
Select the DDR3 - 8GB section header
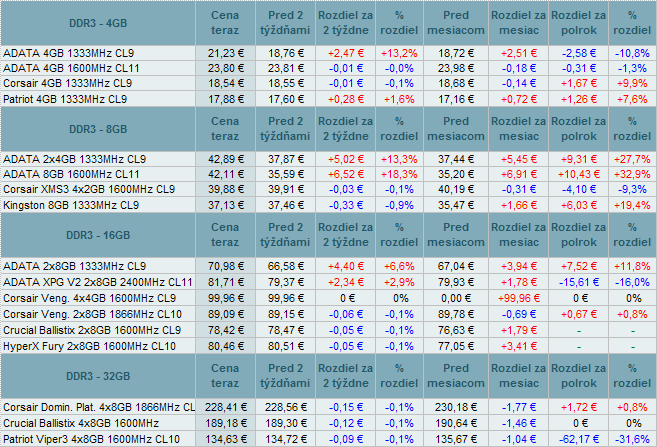point(98,129)
